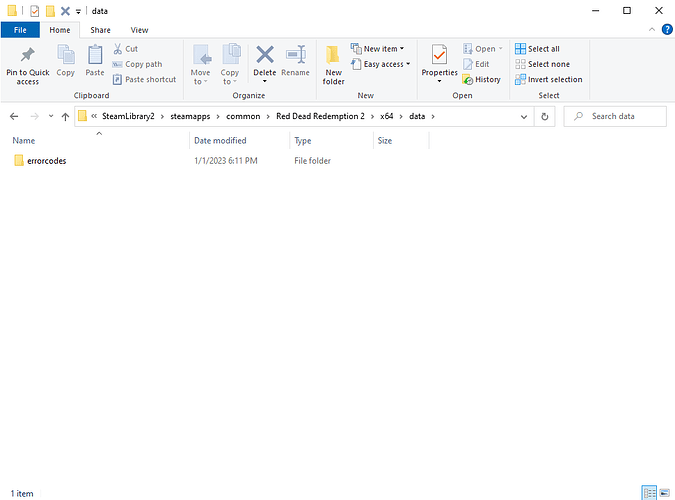Image resolution: width=675 pixels, height=500 pixels.
Task: Click the 1/1/2023 6:11 PM date cell
Action: [x=226, y=161]
